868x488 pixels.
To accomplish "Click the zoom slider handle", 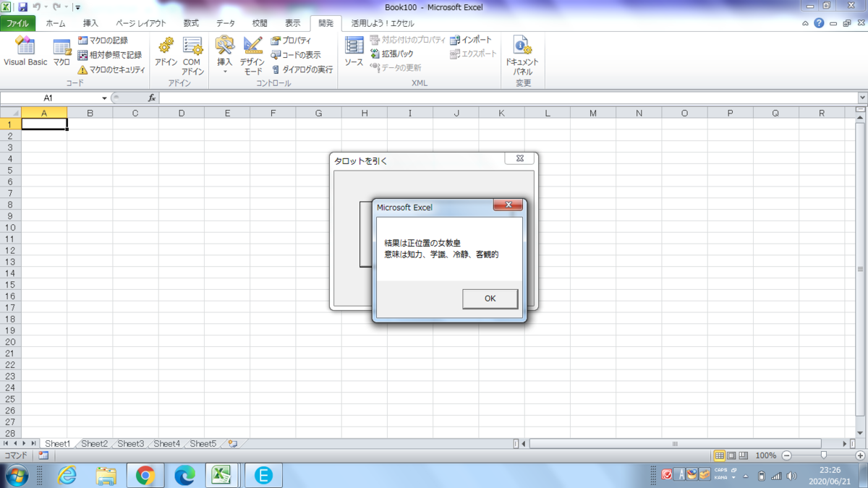I will click(823, 455).
